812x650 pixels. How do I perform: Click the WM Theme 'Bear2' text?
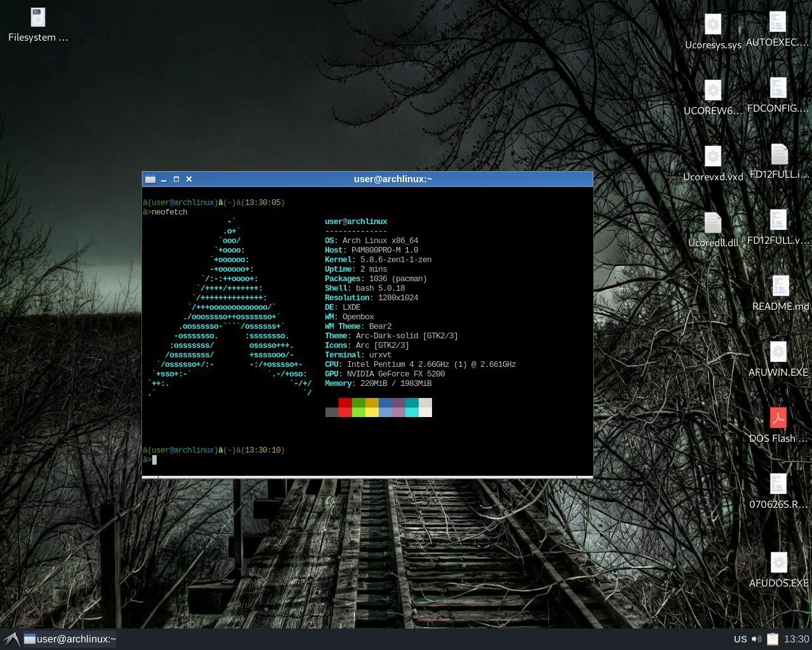click(381, 326)
